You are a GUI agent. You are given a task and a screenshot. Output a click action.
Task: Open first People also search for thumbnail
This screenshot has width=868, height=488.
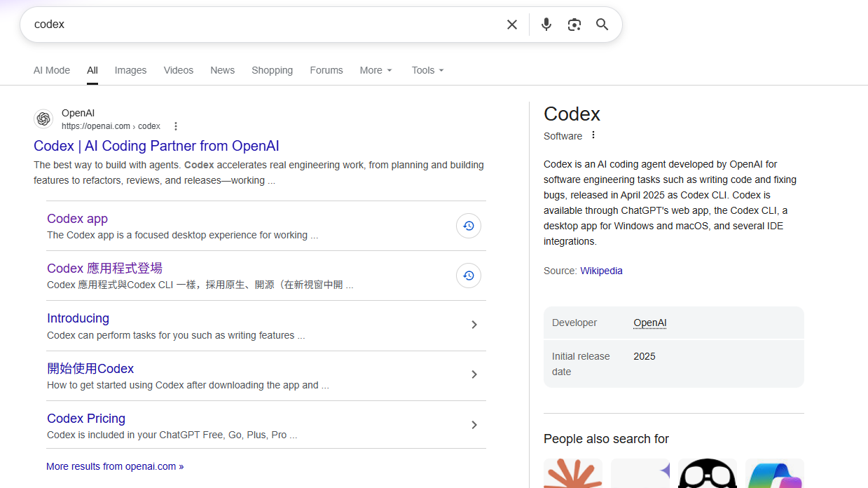point(573,473)
